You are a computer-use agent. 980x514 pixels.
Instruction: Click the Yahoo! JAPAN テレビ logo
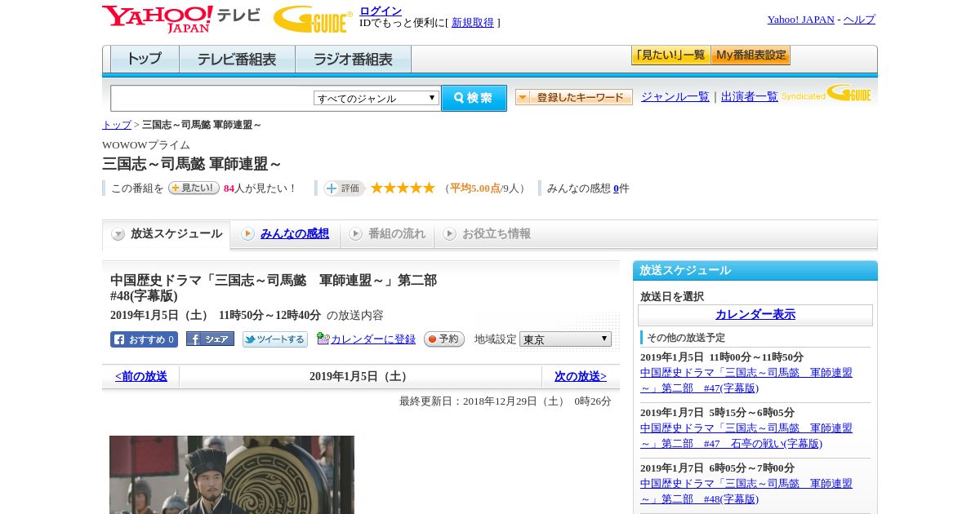coord(180,19)
